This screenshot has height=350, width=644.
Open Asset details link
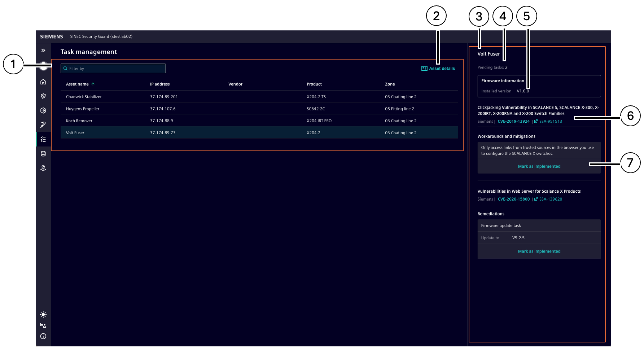[x=438, y=69]
